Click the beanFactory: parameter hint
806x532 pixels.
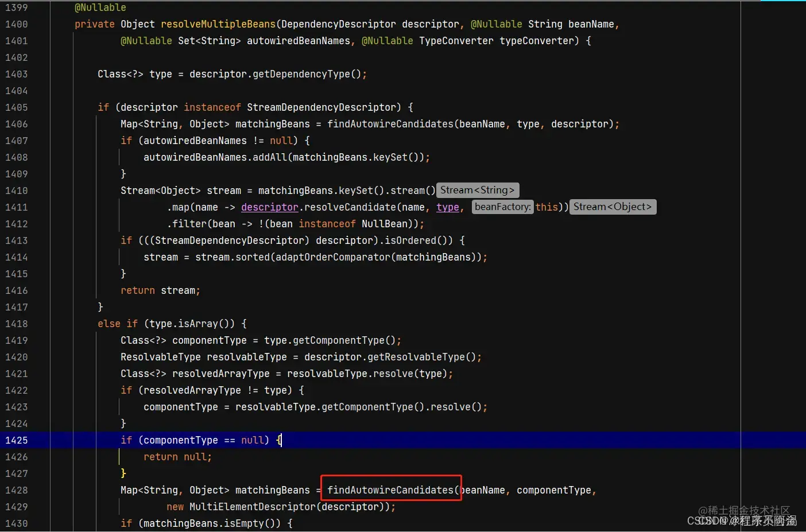503,207
